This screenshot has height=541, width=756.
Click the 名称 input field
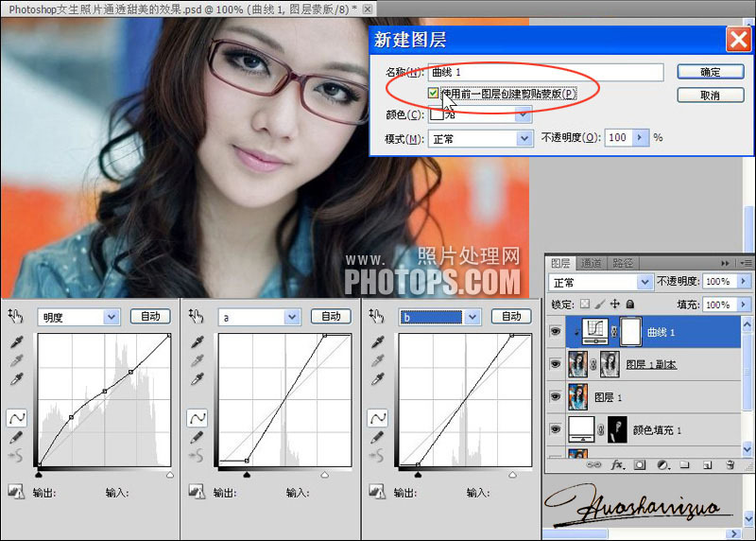(545, 72)
